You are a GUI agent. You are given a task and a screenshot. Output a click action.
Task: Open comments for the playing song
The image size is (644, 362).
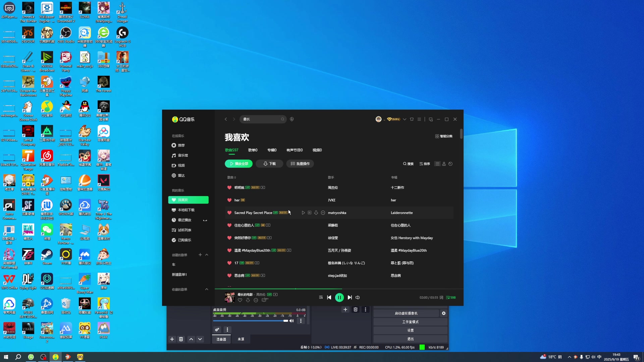(x=265, y=300)
